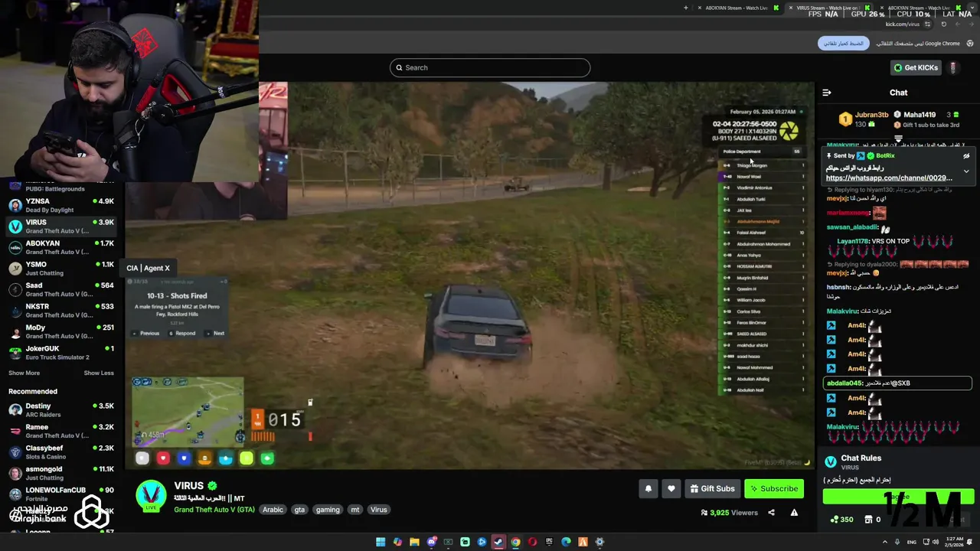Open the ABOKYAN channel in the sidebar
Image resolution: width=980 pixels, height=551 pixels.
click(61, 247)
